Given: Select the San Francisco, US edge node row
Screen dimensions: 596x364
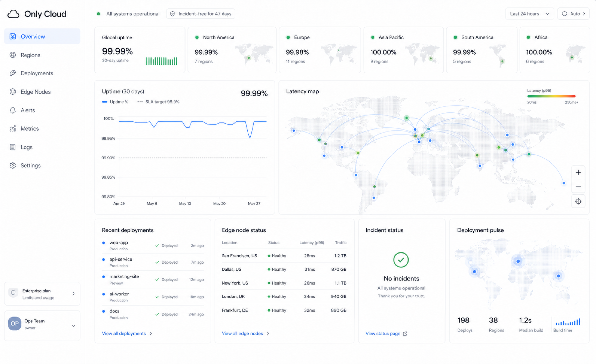Looking at the screenshot, I should (x=284, y=256).
